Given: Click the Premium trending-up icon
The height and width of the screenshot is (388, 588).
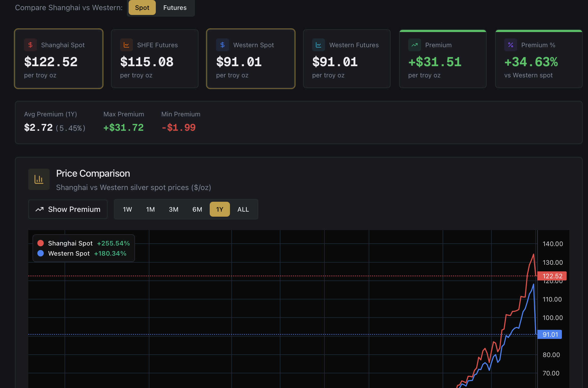Looking at the screenshot, I should click(415, 45).
